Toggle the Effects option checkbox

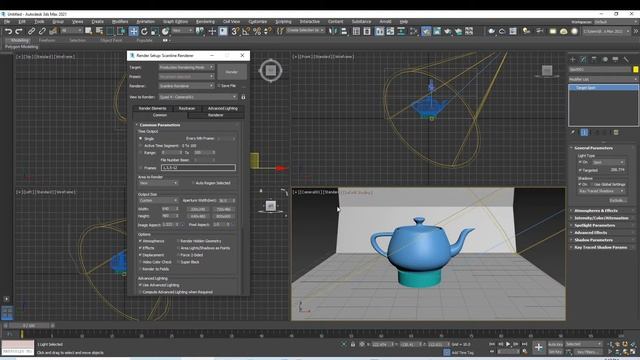pos(141,248)
